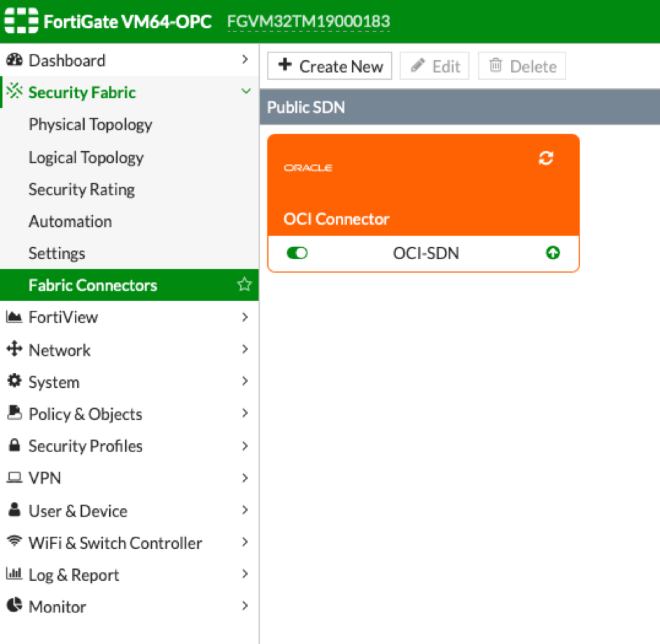Collapse the Security Fabric section
660x644 pixels.
pos(246,92)
